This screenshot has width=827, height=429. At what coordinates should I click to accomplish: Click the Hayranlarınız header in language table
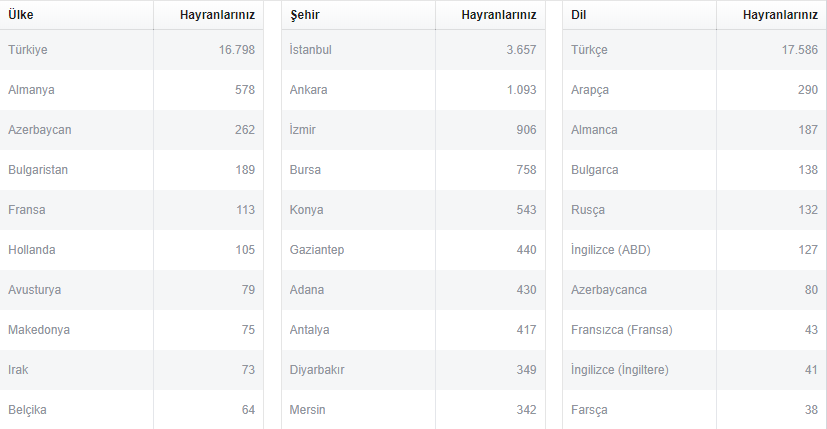coord(781,15)
